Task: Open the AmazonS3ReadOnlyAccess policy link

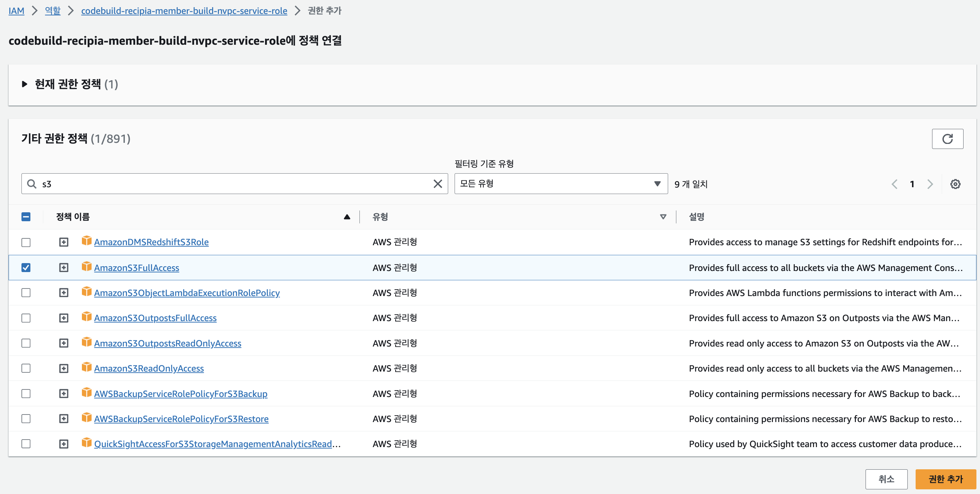Action: pos(149,368)
